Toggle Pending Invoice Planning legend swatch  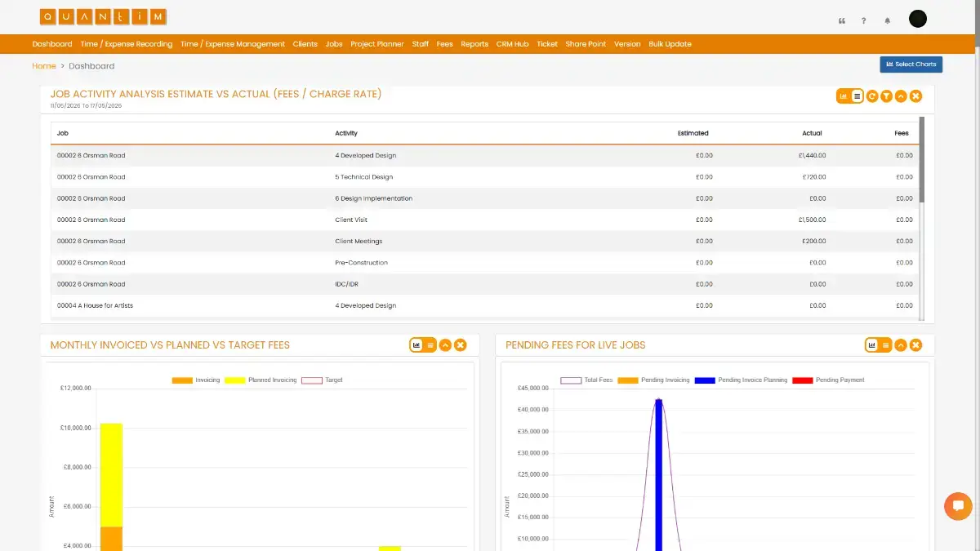click(x=704, y=380)
